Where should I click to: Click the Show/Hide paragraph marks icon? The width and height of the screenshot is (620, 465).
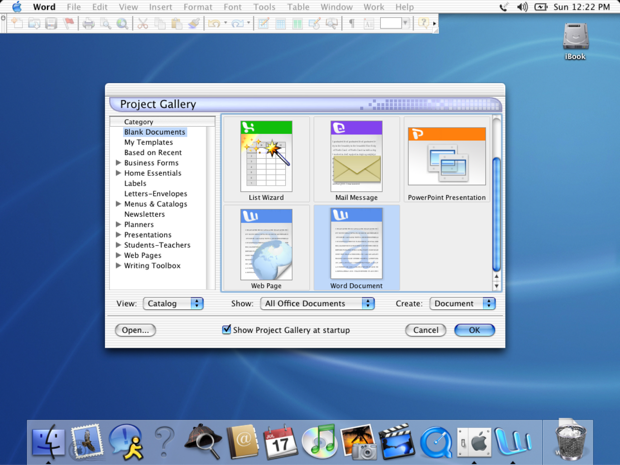(351, 24)
